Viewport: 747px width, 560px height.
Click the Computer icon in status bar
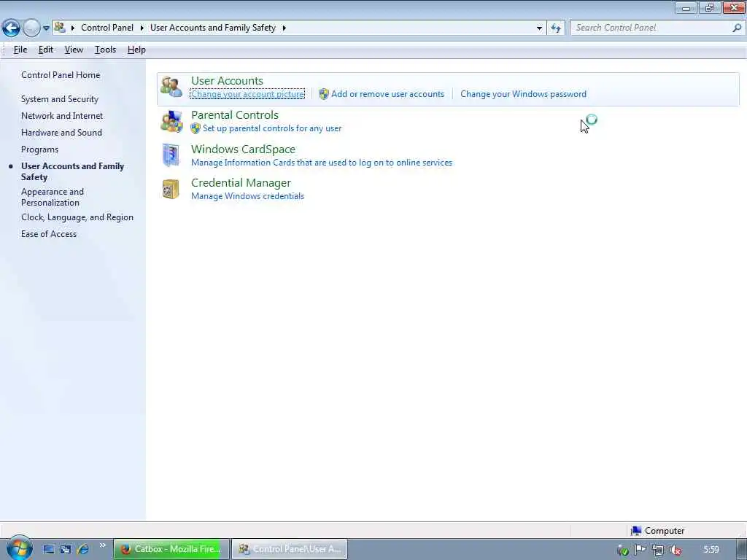(x=635, y=531)
